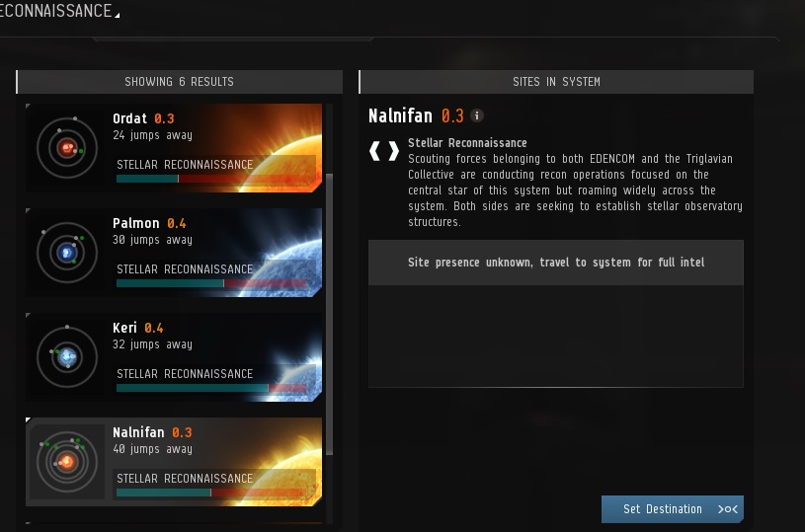Open the Reconnaissance title dropdown triangle
This screenshot has width=805, height=532.
[x=118, y=16]
